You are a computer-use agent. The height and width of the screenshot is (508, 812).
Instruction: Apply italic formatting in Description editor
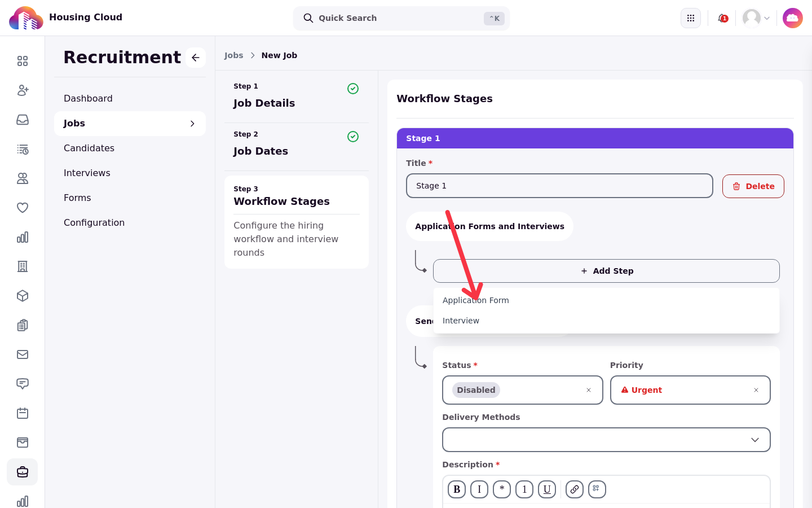pos(479,489)
